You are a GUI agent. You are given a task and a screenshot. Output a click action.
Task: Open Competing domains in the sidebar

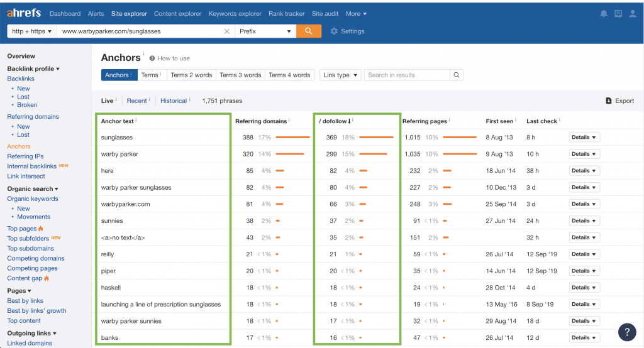pos(36,258)
